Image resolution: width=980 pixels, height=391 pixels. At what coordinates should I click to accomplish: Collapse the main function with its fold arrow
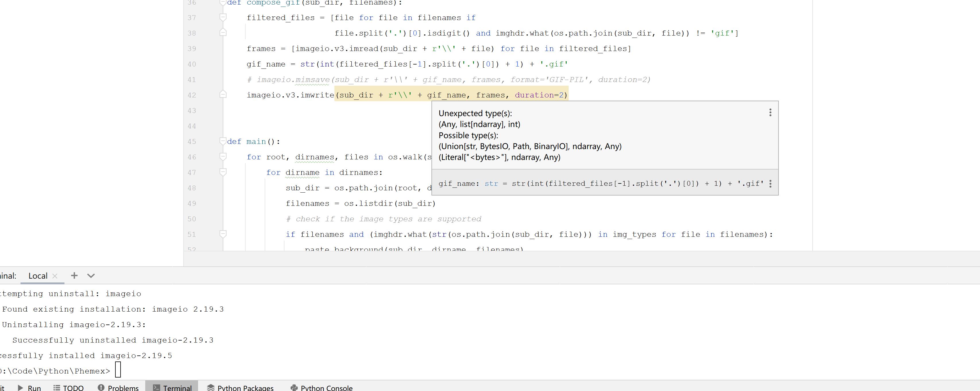coord(223,140)
